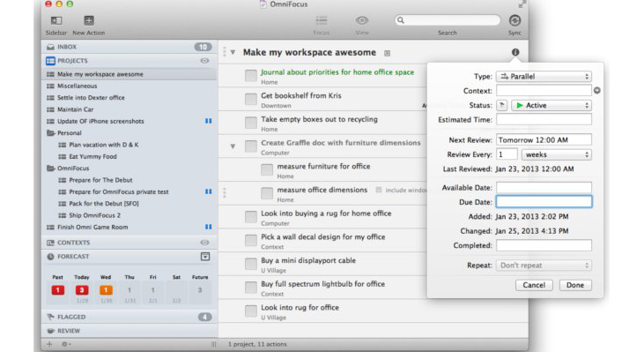Viewport: 644px width, 352px height.
Task: Check off Look into buying a rug
Action: click(x=250, y=217)
